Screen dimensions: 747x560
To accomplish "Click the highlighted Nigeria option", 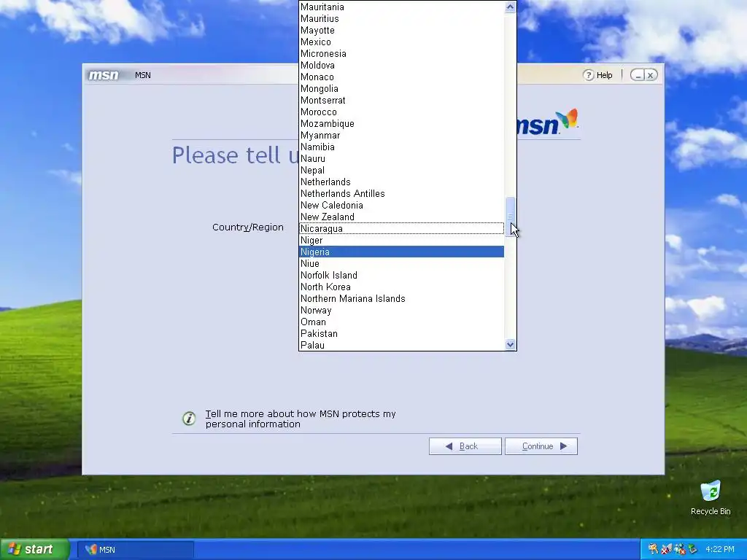I will point(402,252).
